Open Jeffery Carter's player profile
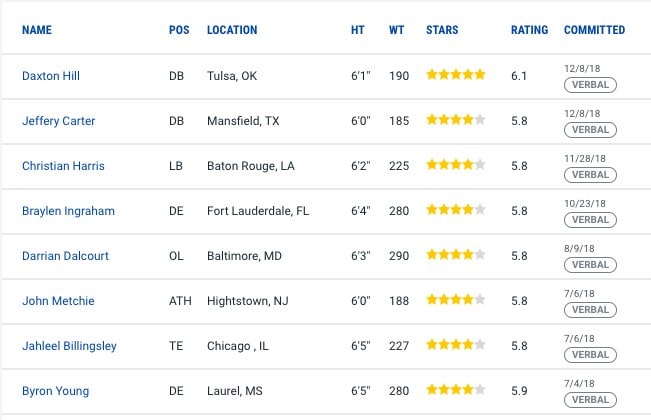 pos(59,121)
